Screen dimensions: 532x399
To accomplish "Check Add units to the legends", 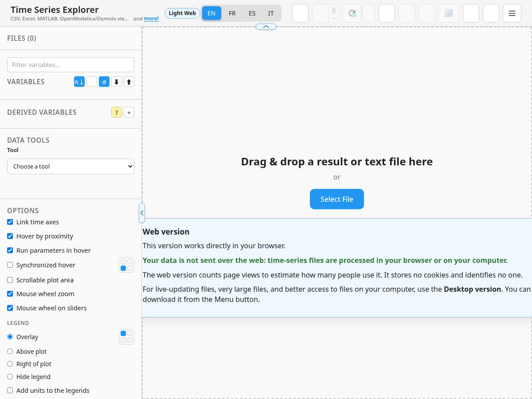I will point(10,391).
